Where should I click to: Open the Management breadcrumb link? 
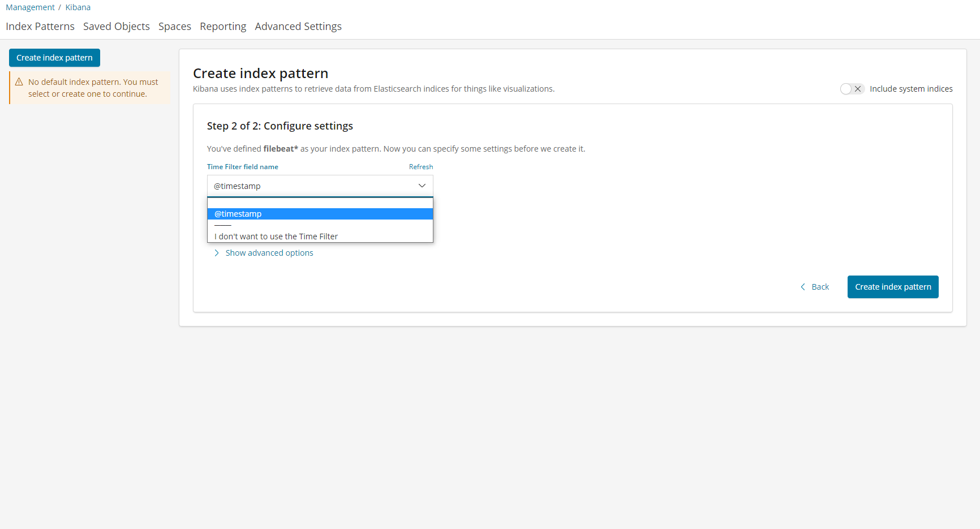tap(30, 7)
